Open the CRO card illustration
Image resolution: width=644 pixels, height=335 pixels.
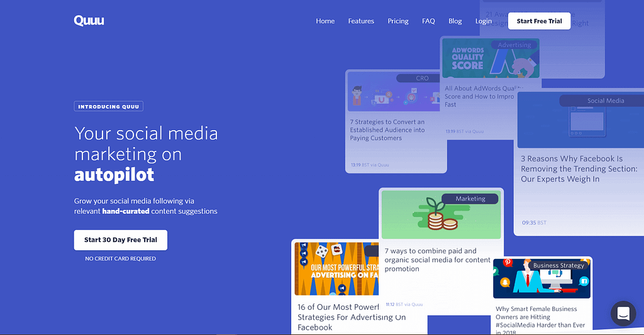pyautogui.click(x=394, y=92)
